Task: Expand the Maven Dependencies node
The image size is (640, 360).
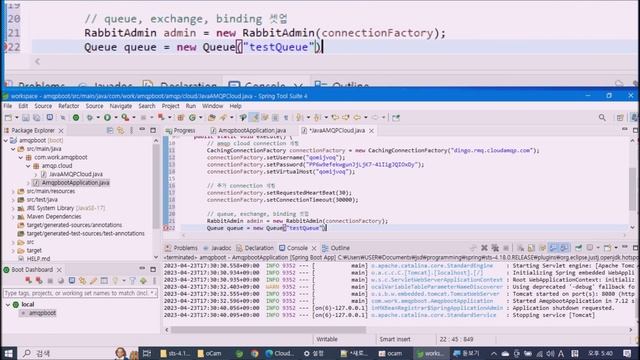Action: pyautogui.click(x=13, y=217)
